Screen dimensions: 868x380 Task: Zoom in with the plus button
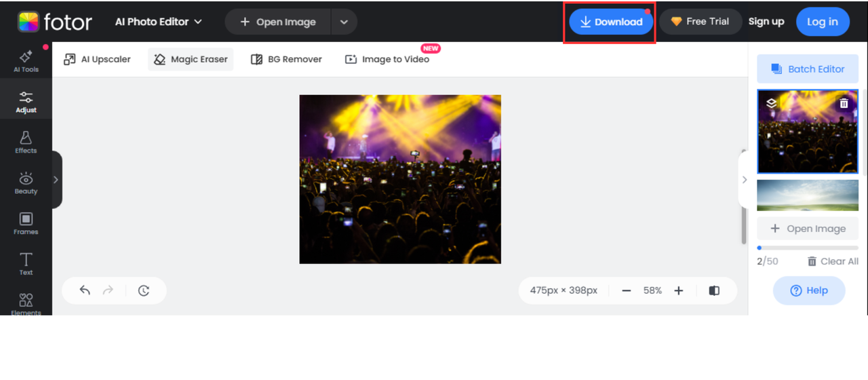[x=679, y=290]
